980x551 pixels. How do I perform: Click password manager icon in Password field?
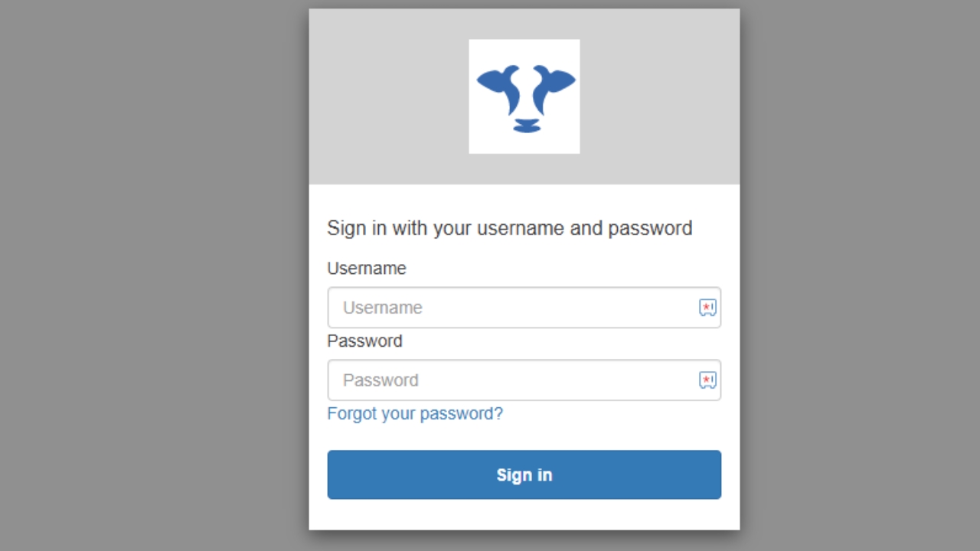pos(707,380)
